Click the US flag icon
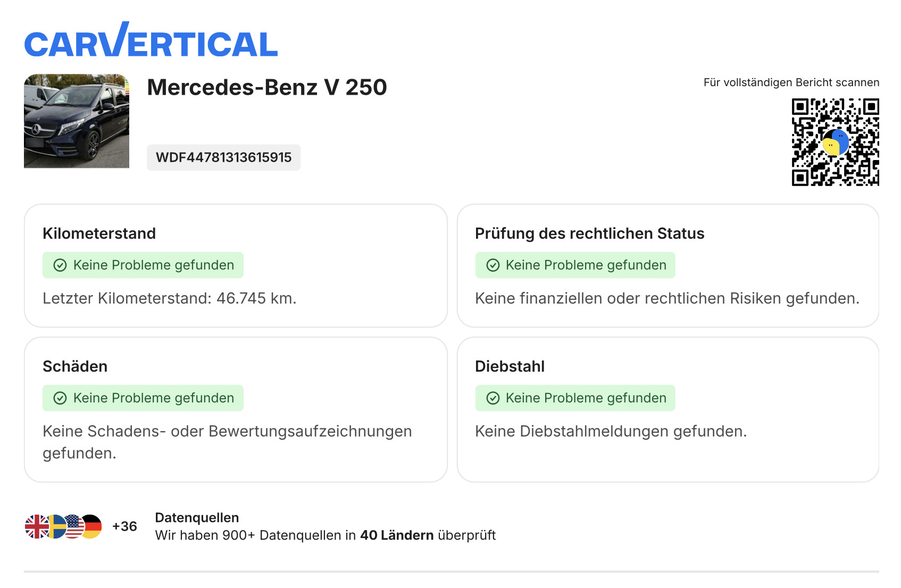 point(74,527)
